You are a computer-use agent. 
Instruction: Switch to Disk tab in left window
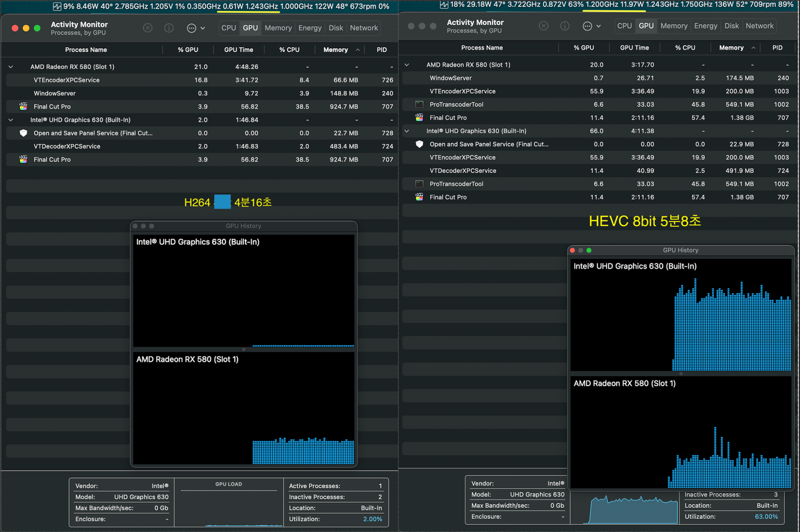[x=336, y=28]
